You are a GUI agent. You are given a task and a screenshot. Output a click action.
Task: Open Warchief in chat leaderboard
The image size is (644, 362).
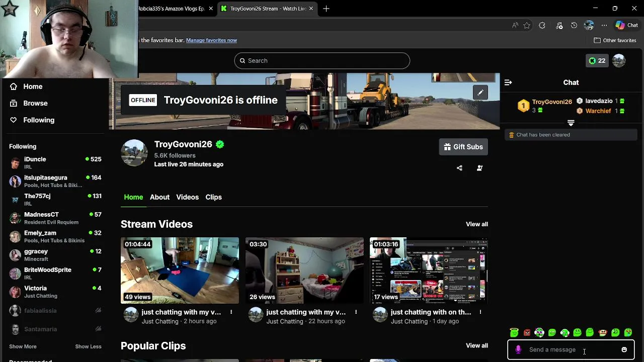598,111
